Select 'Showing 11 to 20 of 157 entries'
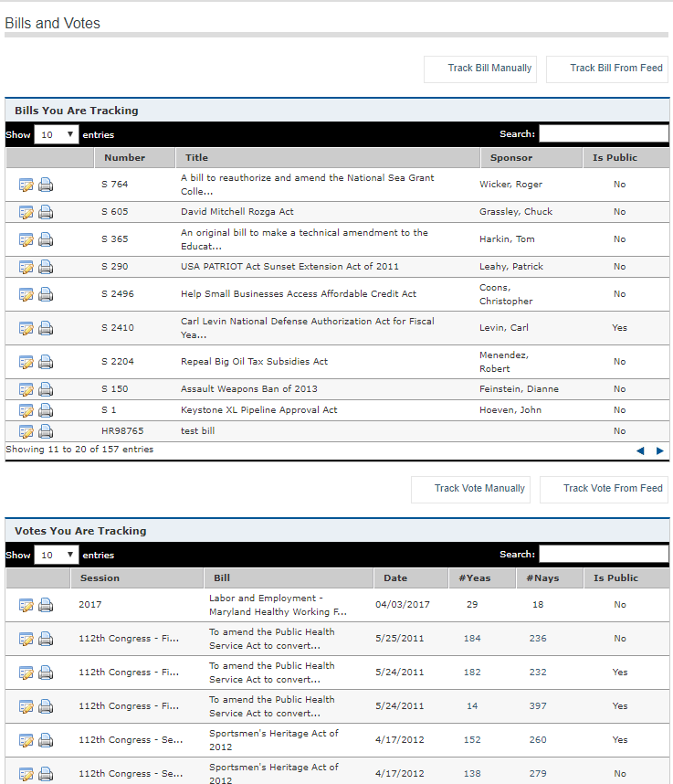 [79, 449]
